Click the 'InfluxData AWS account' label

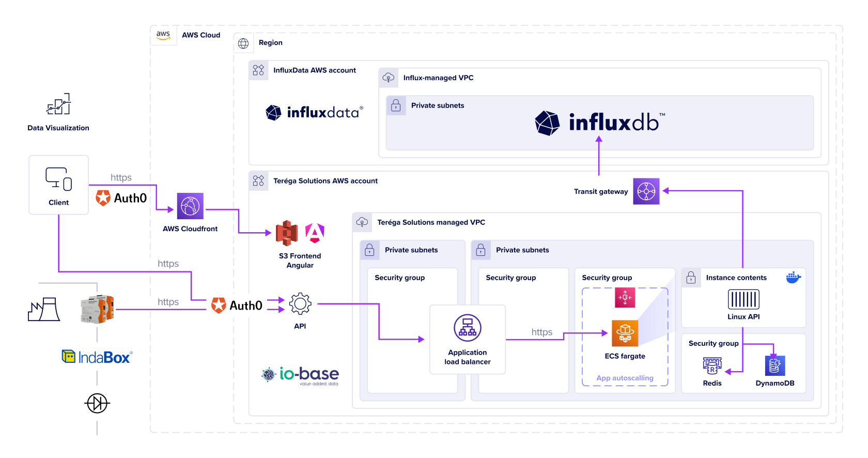pos(315,70)
